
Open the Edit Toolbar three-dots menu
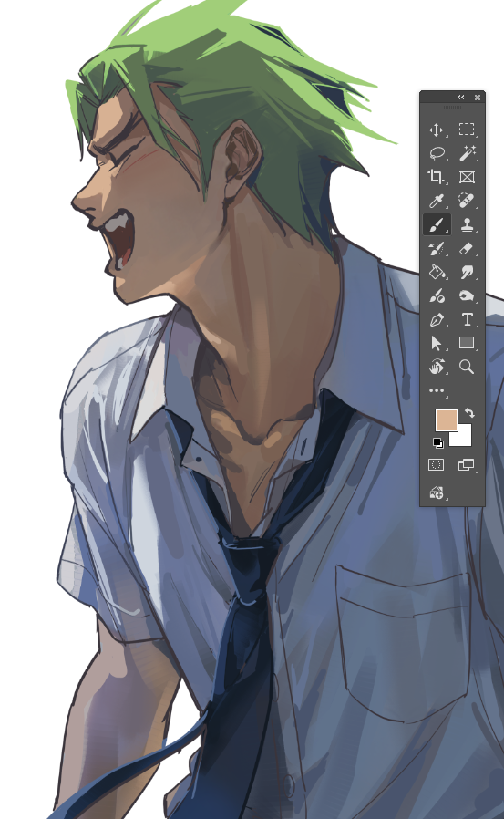point(437,390)
